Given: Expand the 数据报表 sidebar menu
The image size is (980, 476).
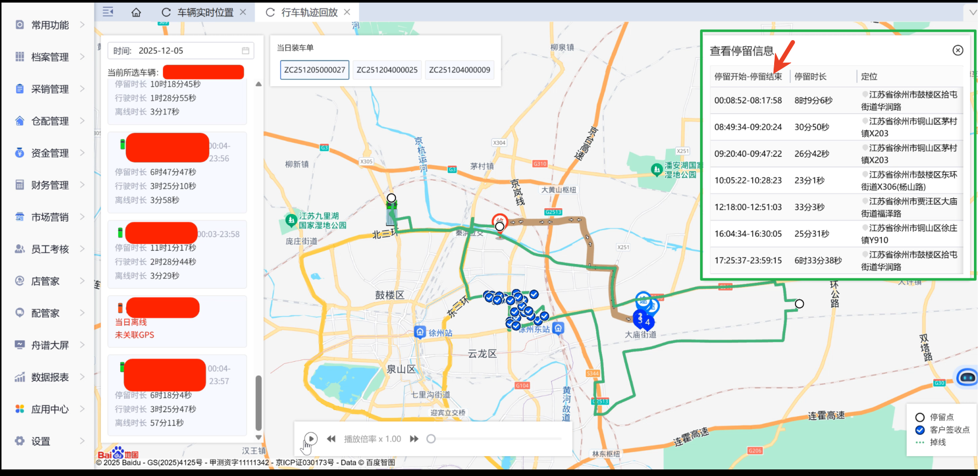Looking at the screenshot, I should click(x=50, y=377).
